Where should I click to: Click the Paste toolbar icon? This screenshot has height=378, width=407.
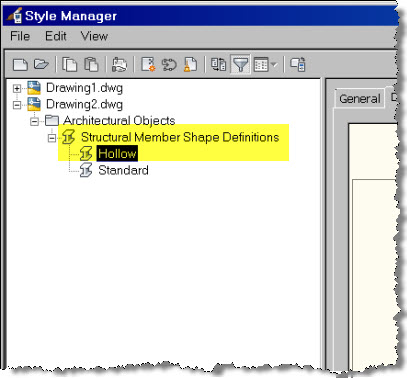pyautogui.click(x=91, y=64)
